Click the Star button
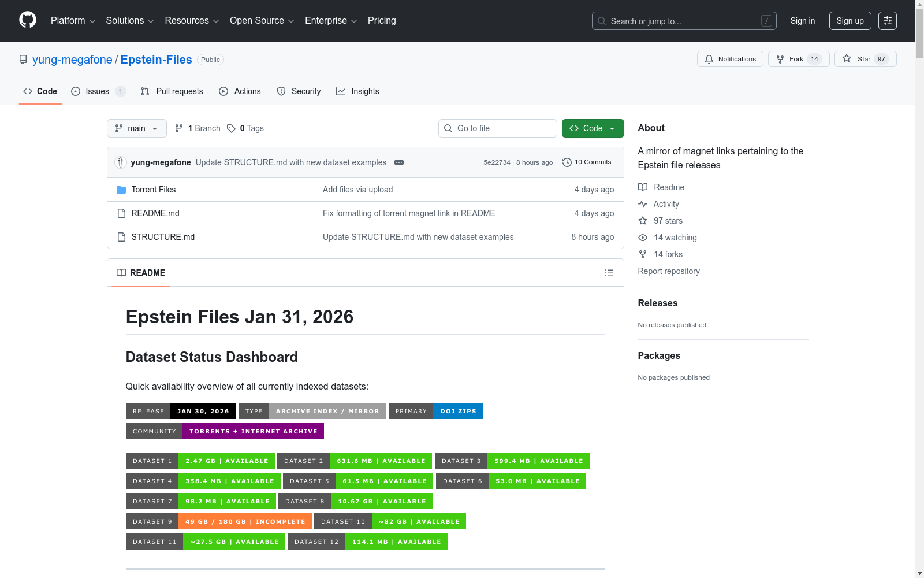This screenshot has height=578, width=924. tap(865, 59)
